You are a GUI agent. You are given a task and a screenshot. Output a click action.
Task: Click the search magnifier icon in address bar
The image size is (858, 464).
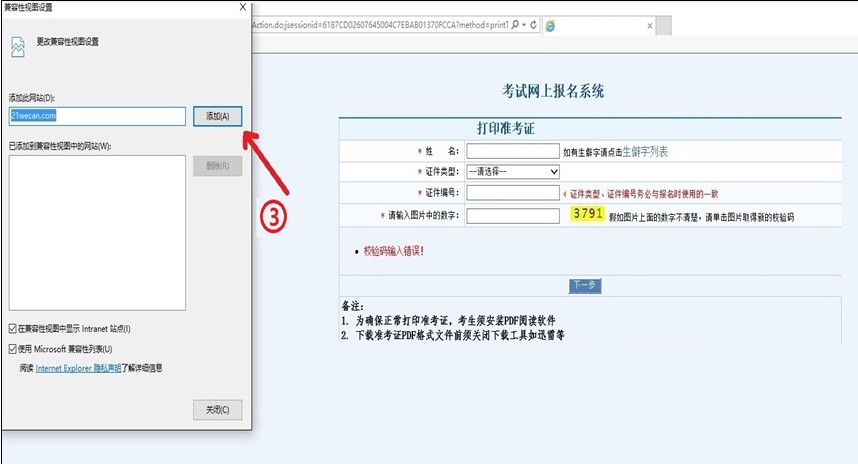515,23
